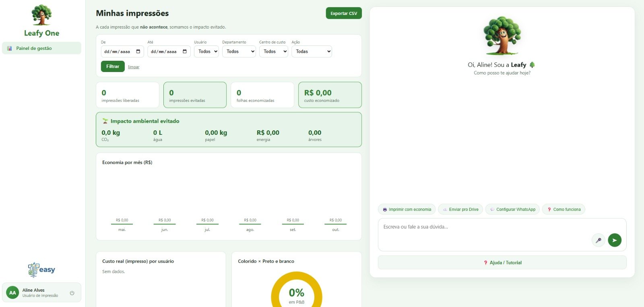Click the cloud icon in Enviar pro Drive
Image resolution: width=644 pixels, height=307 pixels.
[x=445, y=210]
